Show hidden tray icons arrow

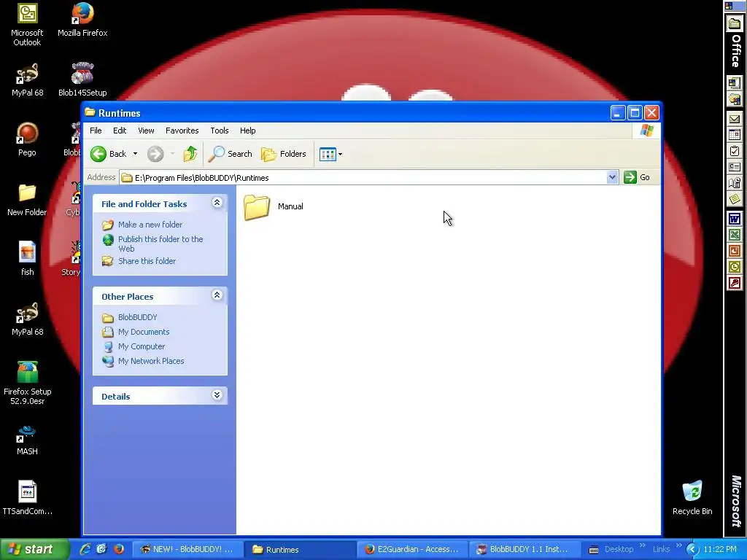(692, 550)
